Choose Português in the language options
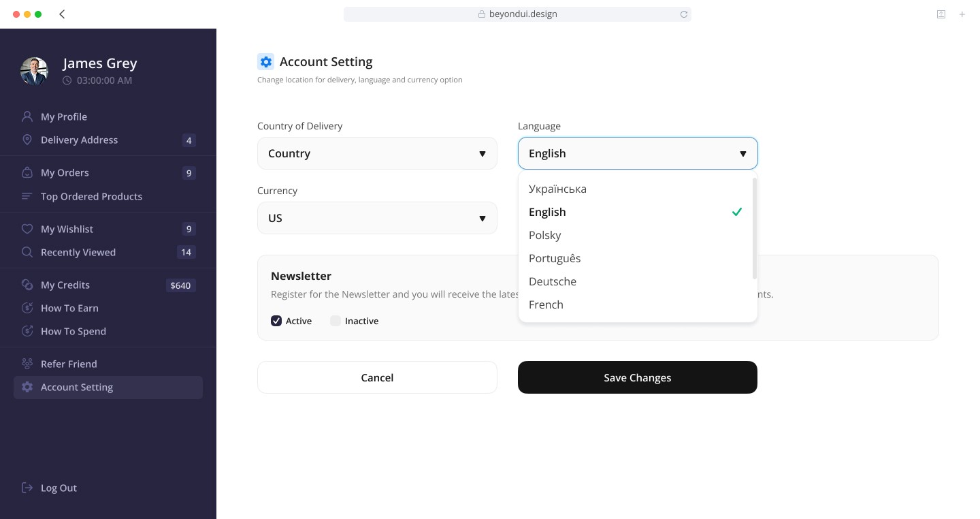The height and width of the screenshot is (519, 980). click(555, 258)
